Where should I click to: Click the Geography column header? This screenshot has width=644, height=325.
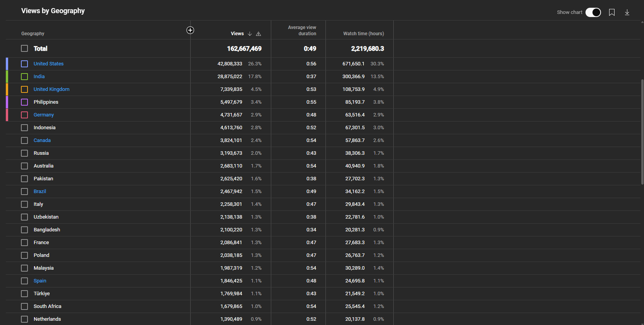click(33, 34)
